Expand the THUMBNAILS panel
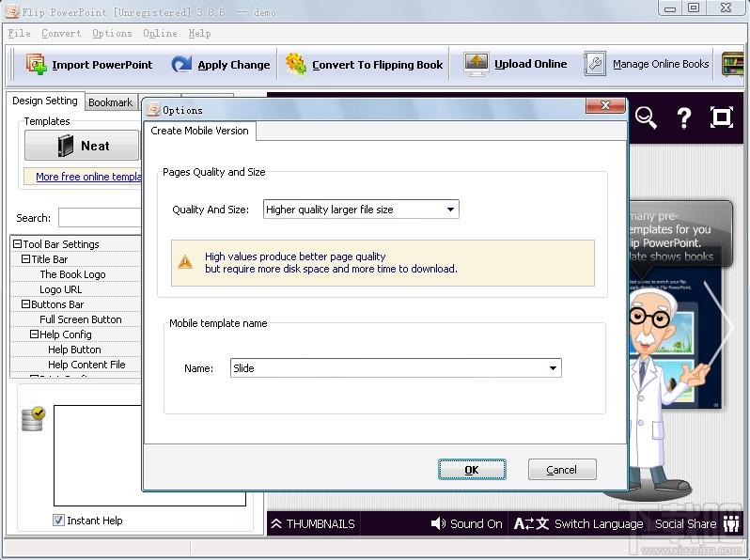The width and height of the screenshot is (750, 560). [313, 523]
